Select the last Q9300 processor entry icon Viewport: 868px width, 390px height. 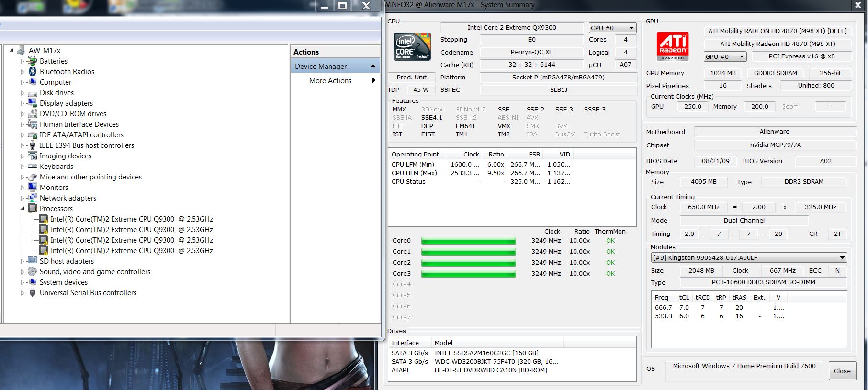[x=44, y=251]
